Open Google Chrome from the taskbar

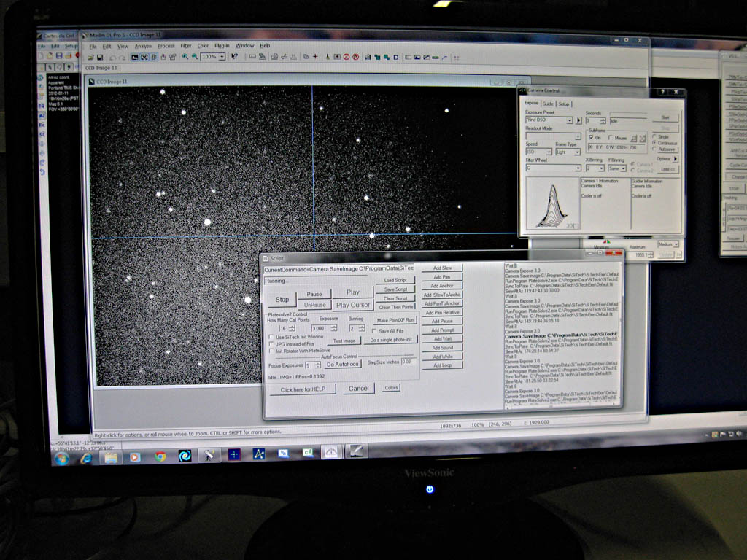tap(160, 456)
